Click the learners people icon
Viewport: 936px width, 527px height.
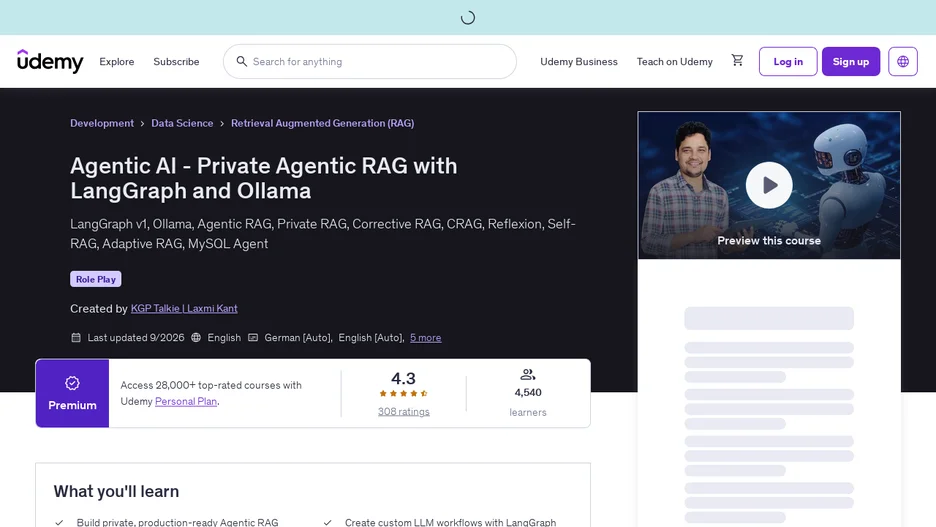[528, 375]
